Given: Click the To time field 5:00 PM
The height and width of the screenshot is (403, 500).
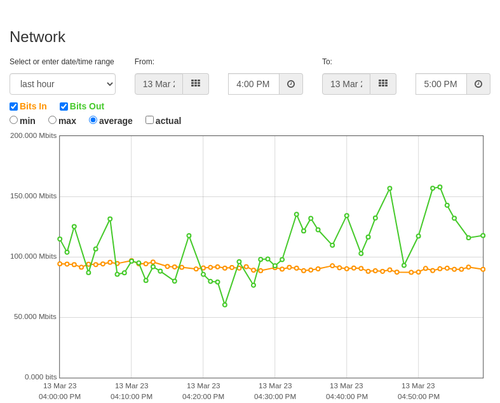Looking at the screenshot, I should [x=441, y=84].
